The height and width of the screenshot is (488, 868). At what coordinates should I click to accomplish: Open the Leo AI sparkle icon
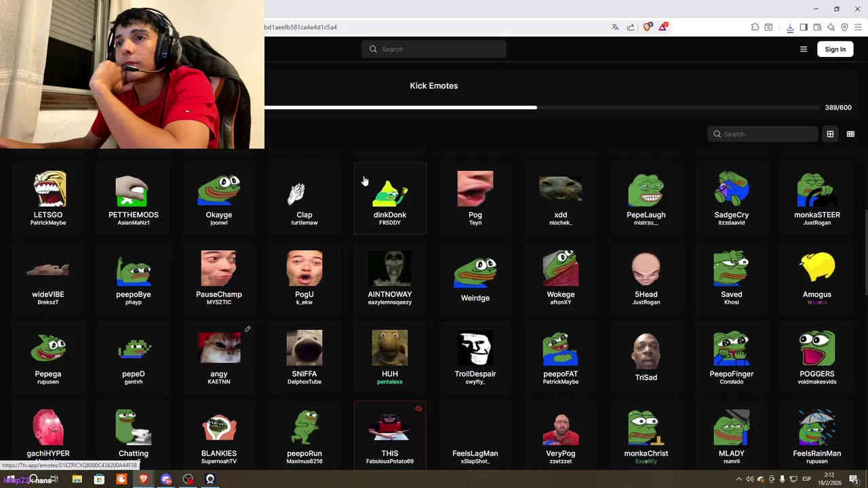tap(831, 27)
